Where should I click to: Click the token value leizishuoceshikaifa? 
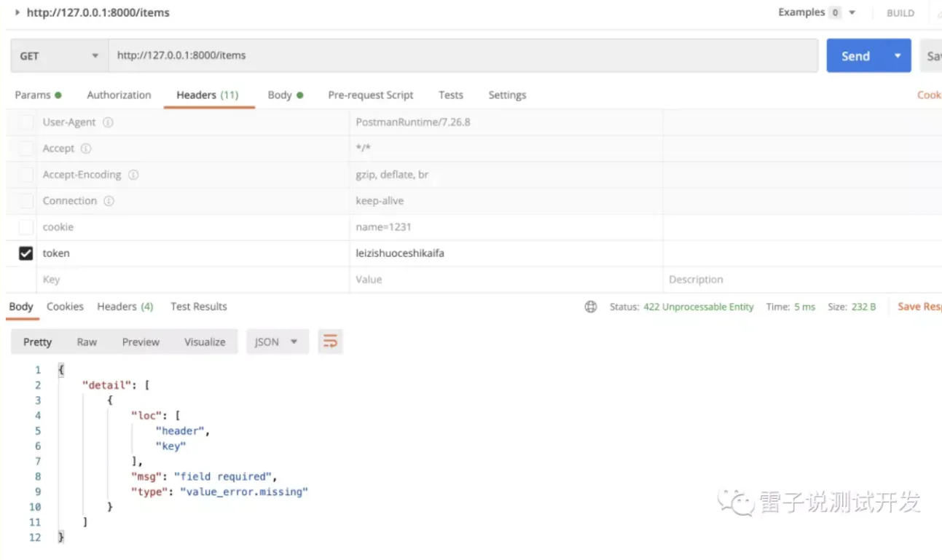[400, 253]
